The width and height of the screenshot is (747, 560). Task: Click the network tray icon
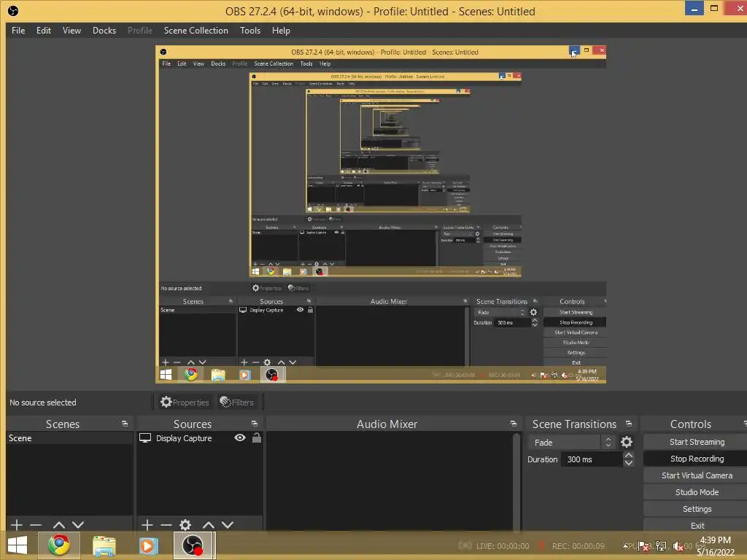pyautogui.click(x=661, y=546)
